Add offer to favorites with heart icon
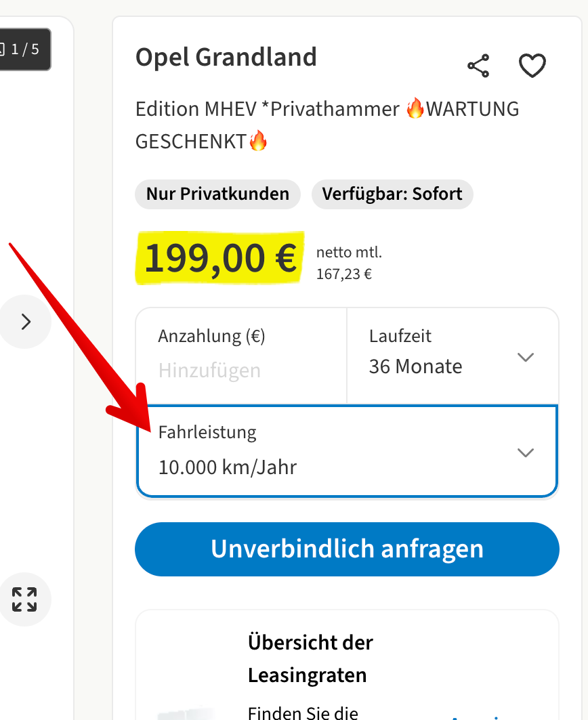The image size is (588, 720). tap(532, 66)
